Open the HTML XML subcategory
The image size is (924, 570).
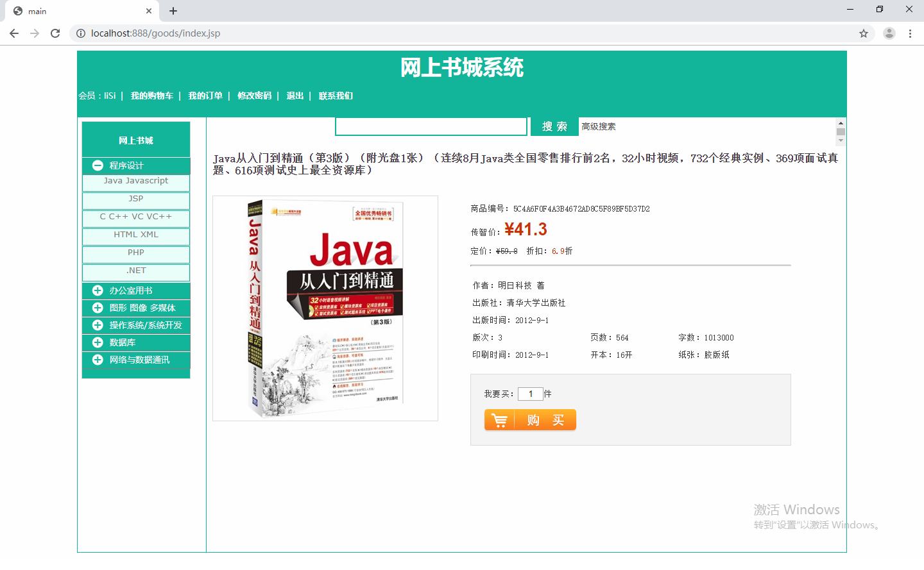point(136,235)
